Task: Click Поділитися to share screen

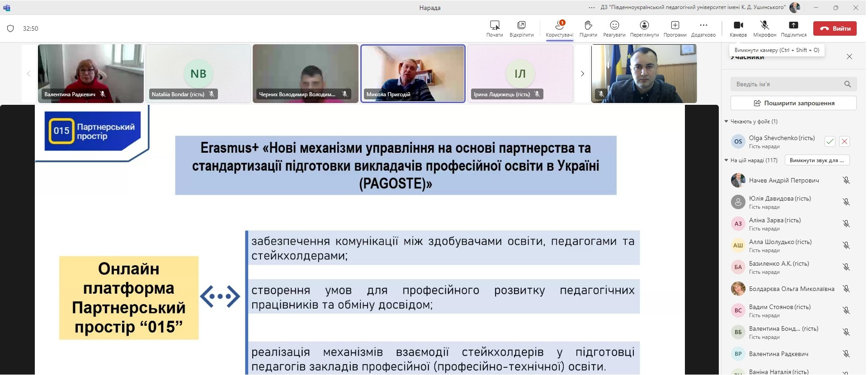Action: 793,28
